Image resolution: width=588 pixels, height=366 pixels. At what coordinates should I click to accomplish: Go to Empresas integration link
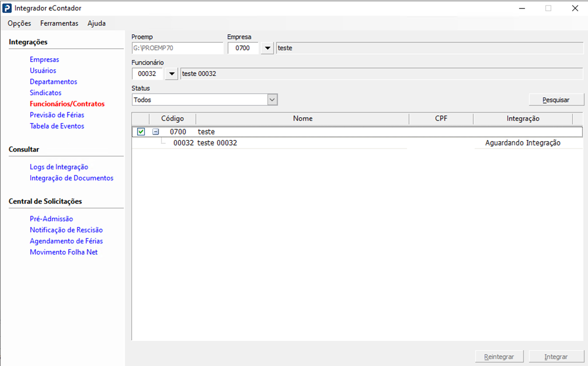(x=44, y=59)
